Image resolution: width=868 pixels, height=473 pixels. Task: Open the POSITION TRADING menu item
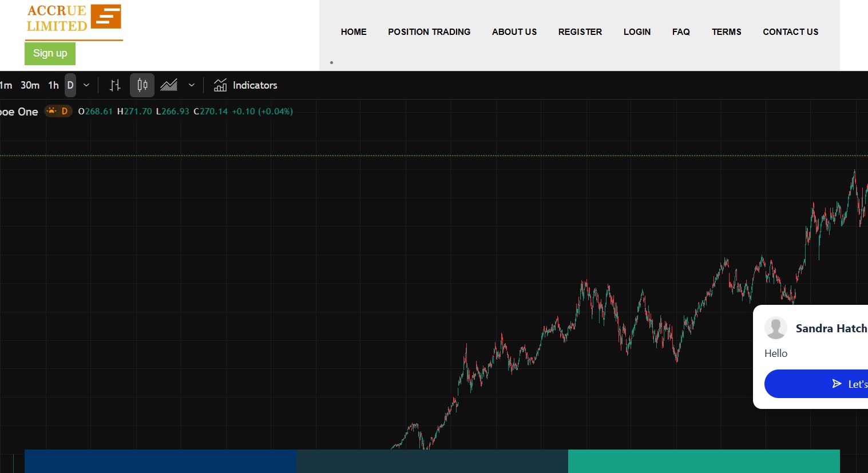[429, 31]
